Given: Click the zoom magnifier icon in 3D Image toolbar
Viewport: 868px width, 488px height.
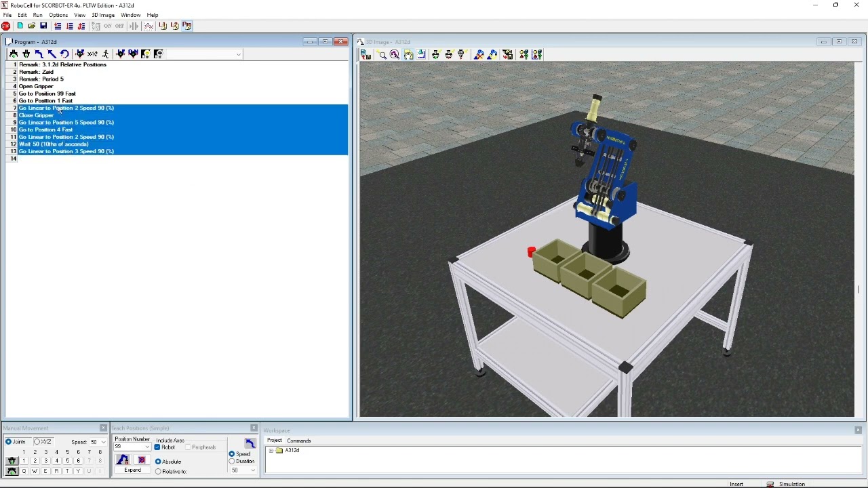Looking at the screenshot, I should (381, 55).
